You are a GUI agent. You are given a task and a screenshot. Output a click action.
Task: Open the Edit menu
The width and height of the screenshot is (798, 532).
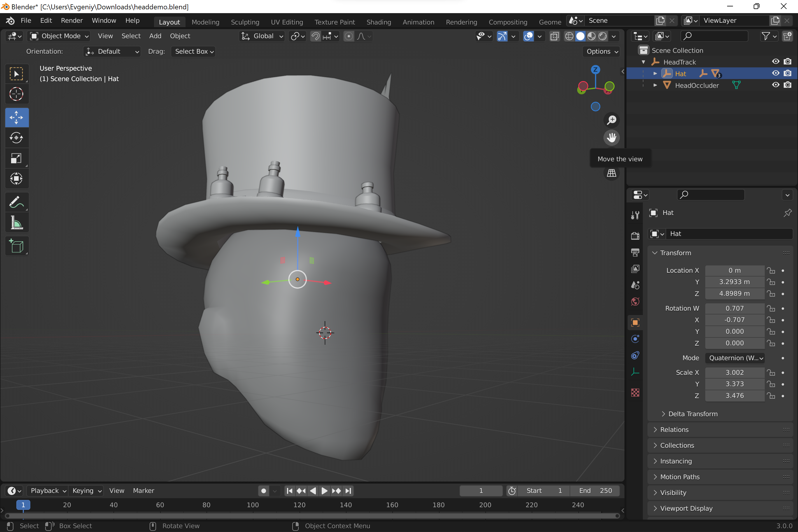coord(46,20)
